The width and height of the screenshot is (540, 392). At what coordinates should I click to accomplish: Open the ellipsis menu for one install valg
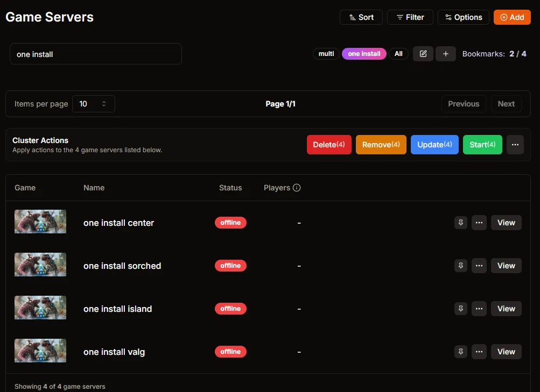coord(479,351)
